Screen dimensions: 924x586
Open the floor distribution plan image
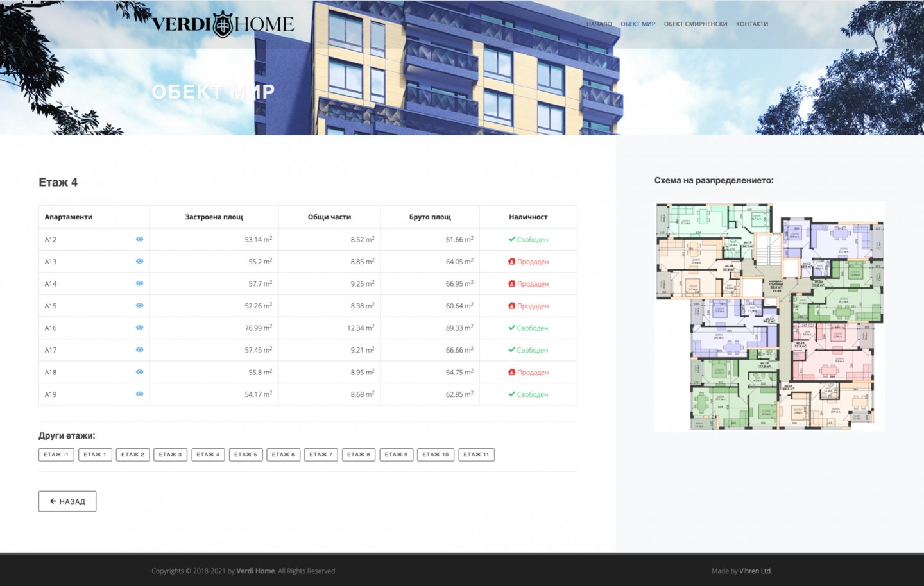coord(769,316)
